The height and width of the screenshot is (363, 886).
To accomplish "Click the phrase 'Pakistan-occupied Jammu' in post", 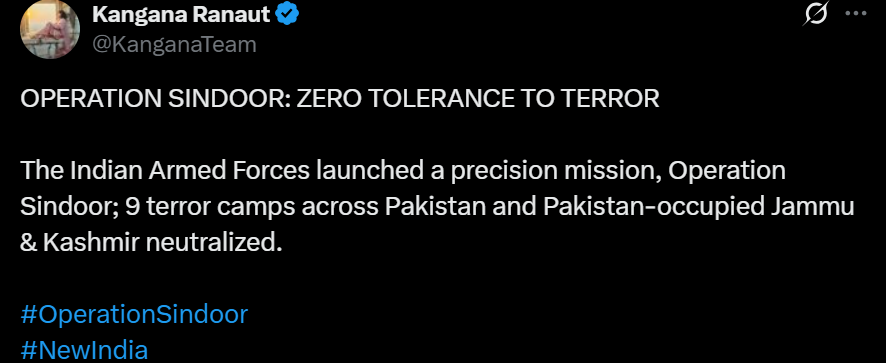I will [x=698, y=208].
